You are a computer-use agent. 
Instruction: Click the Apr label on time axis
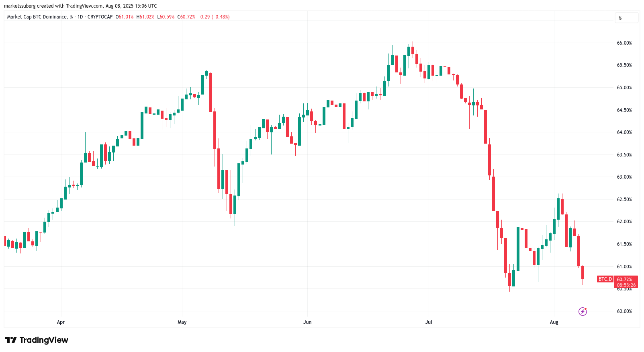[61, 322]
